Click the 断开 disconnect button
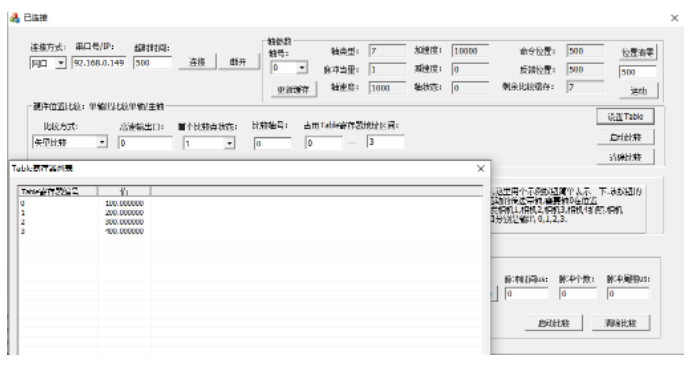695x368 pixels. pos(238,62)
